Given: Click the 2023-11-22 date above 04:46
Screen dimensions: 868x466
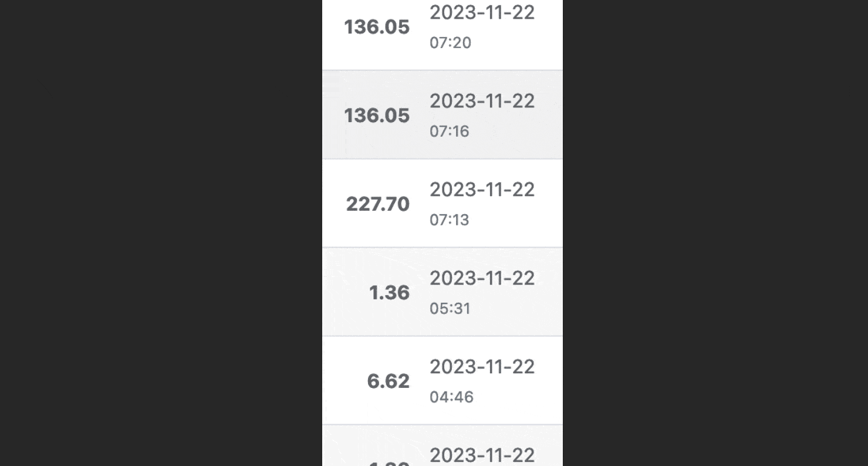Looking at the screenshot, I should coord(482,367).
